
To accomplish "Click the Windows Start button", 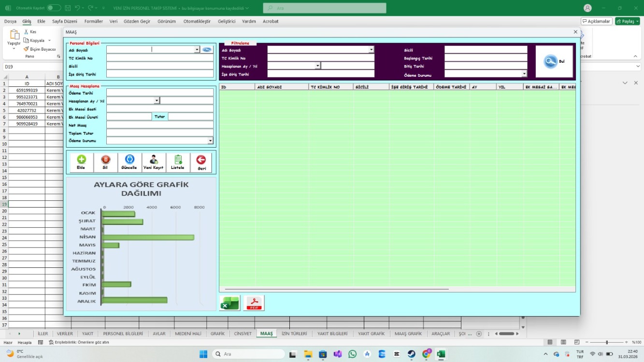I will (x=203, y=354).
